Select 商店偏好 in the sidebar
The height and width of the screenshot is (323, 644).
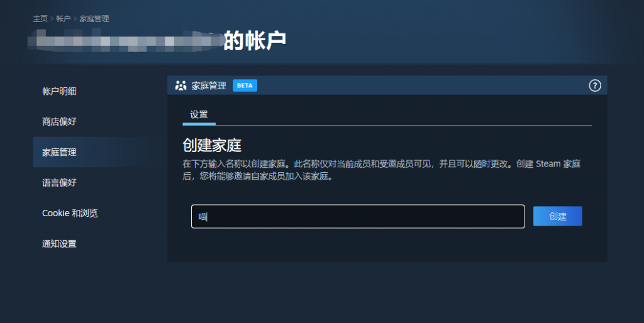(x=59, y=121)
